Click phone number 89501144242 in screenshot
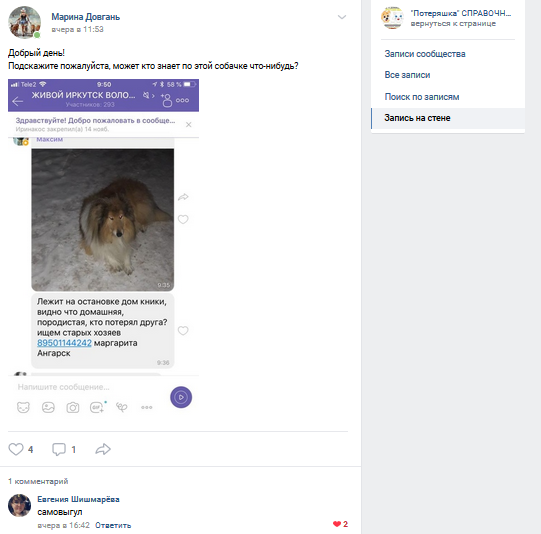 tap(64, 343)
